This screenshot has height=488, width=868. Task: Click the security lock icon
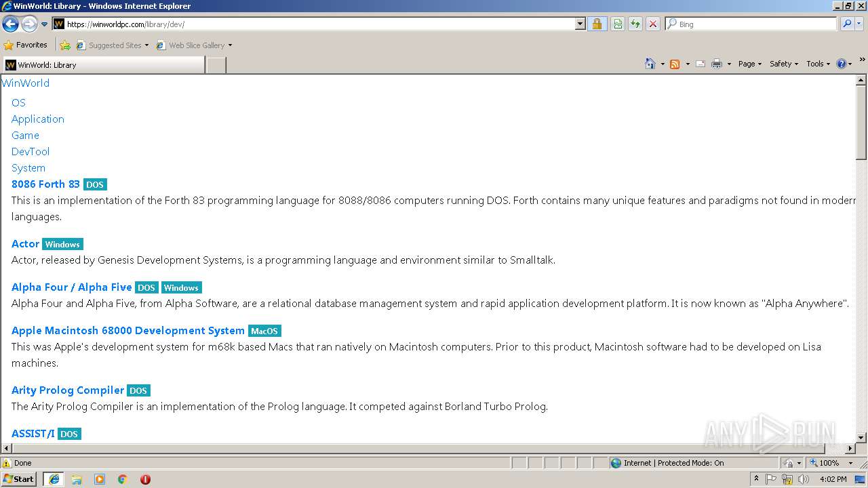[597, 24]
